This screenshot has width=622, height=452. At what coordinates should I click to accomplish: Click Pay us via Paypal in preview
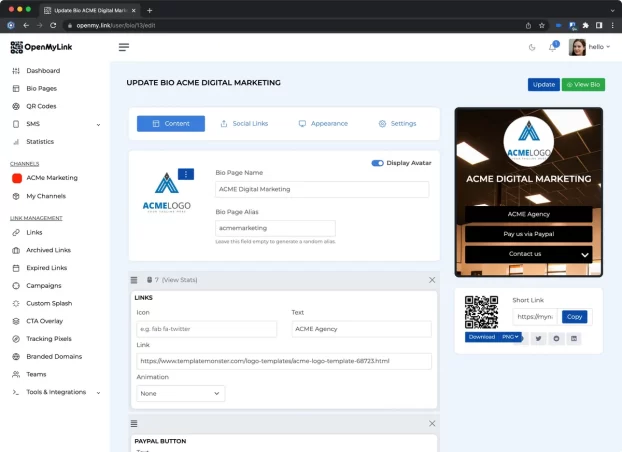[528, 234]
